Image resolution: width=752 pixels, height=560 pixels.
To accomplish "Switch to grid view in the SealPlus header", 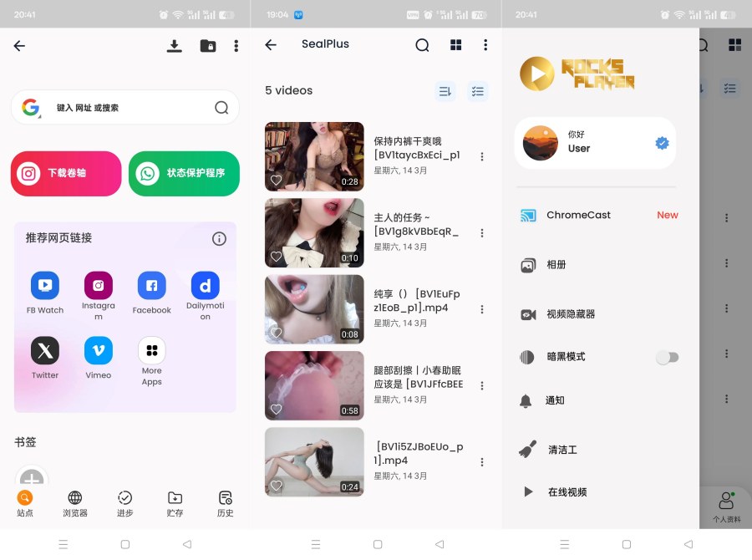I will (455, 45).
